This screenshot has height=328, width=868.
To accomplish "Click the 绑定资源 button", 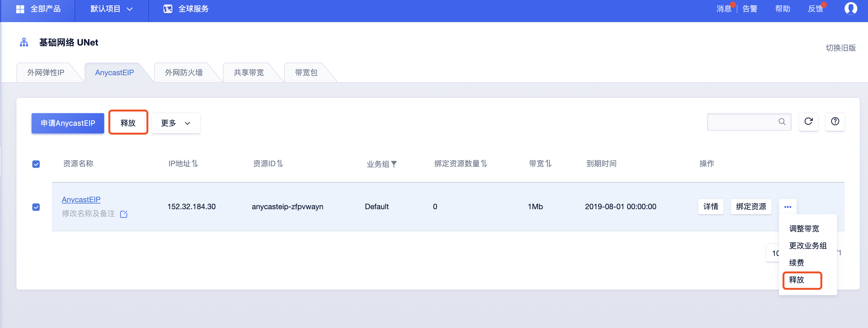I will click(x=751, y=207).
